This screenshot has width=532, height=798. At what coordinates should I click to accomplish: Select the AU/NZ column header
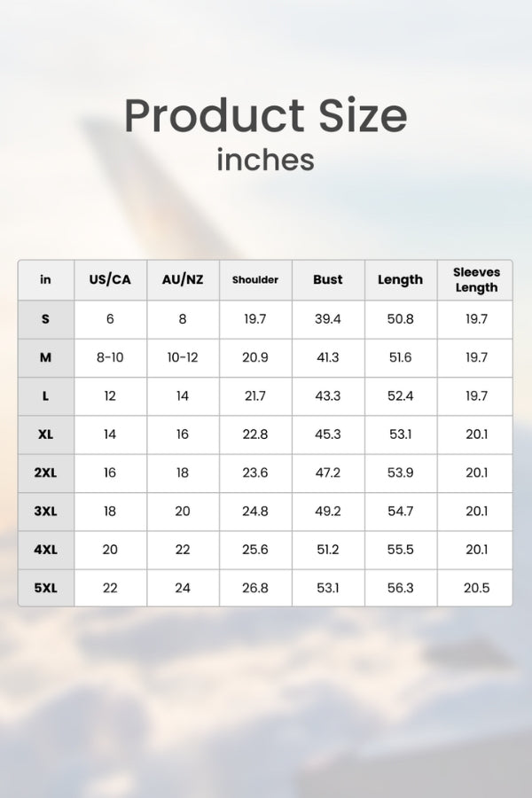(183, 280)
